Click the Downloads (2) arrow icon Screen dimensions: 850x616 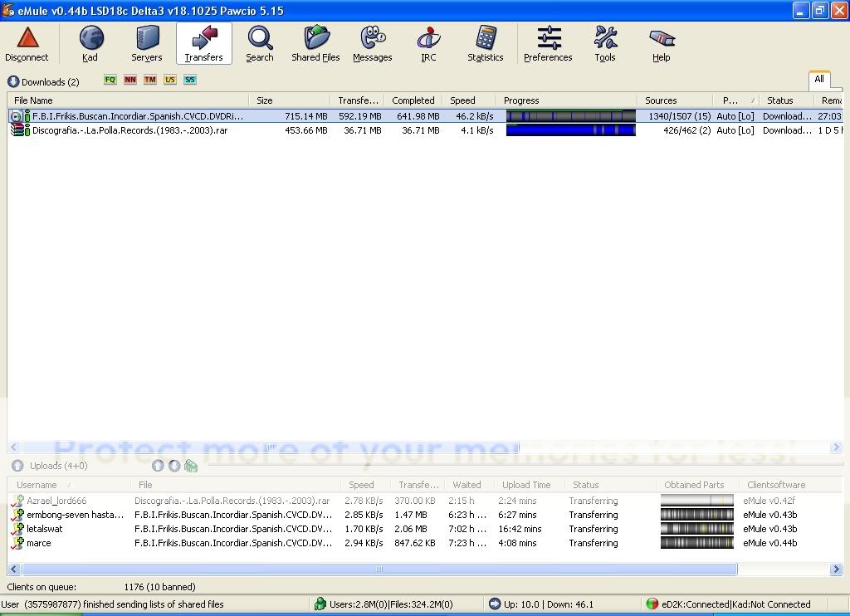click(x=13, y=82)
